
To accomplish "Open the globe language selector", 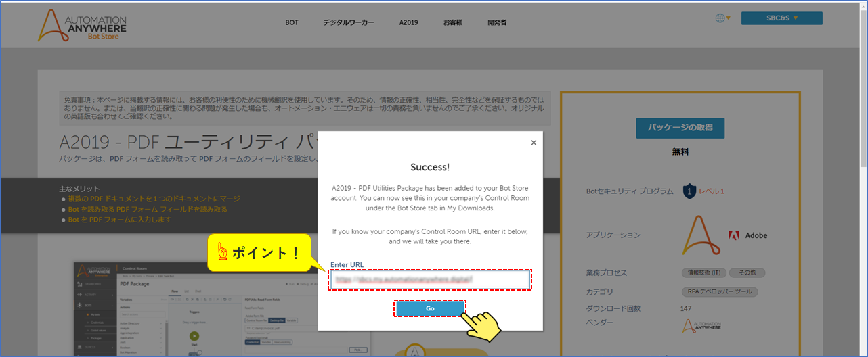I will tap(722, 18).
